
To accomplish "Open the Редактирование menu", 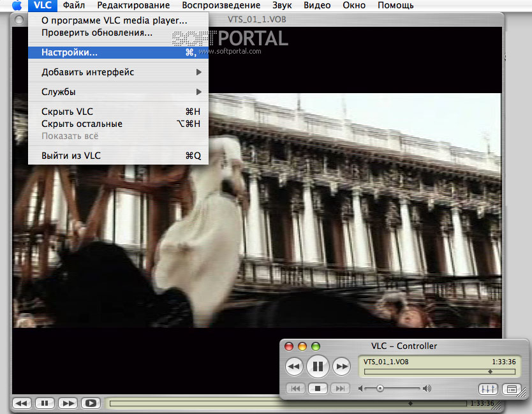I will point(133,5).
